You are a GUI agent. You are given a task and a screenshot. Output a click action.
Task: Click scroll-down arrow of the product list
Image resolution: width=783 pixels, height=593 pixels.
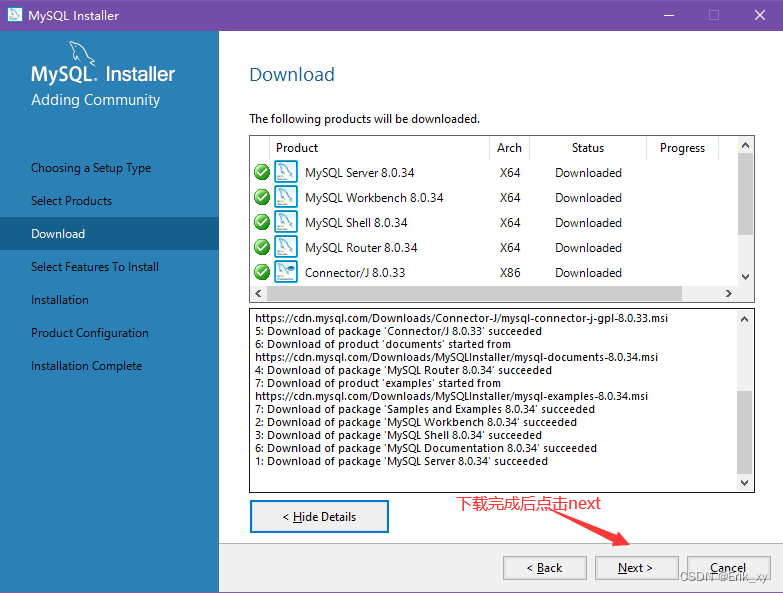[746, 277]
